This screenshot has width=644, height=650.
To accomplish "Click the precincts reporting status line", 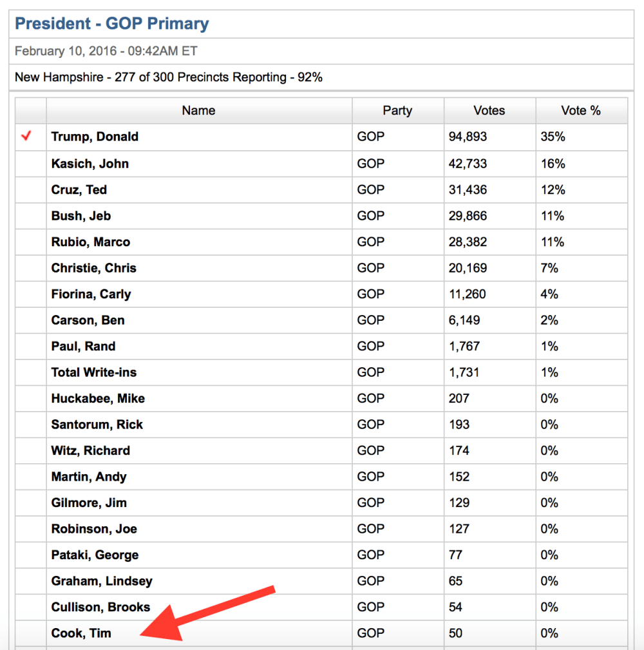I will (169, 77).
